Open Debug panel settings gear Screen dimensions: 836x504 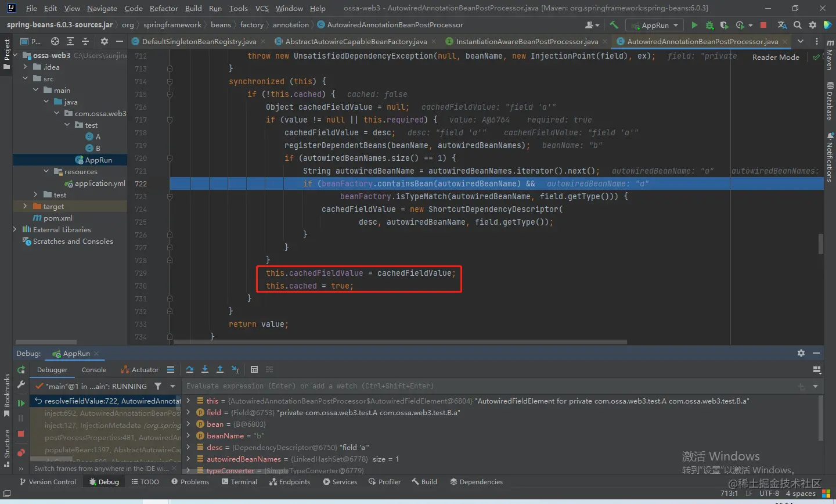point(801,353)
